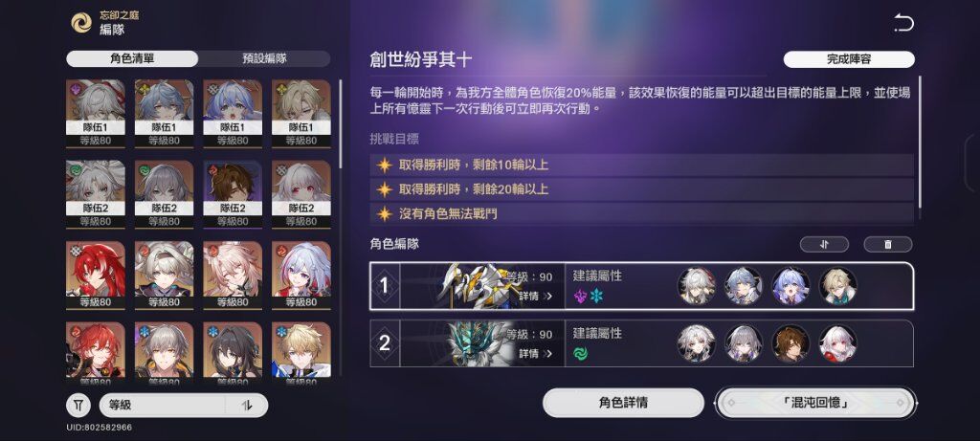Click the wind element icon for team 2
Viewport: 980px width, 441px height.
pyautogui.click(x=581, y=354)
